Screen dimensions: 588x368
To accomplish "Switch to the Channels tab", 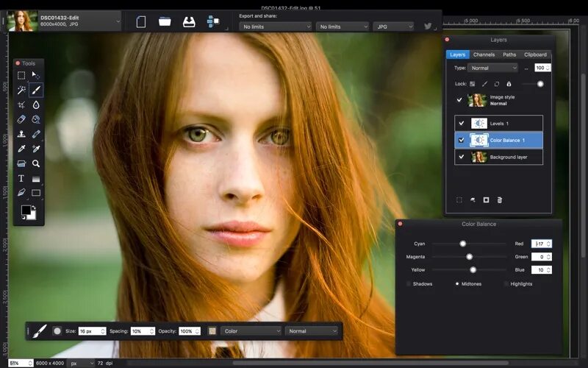I will [484, 54].
